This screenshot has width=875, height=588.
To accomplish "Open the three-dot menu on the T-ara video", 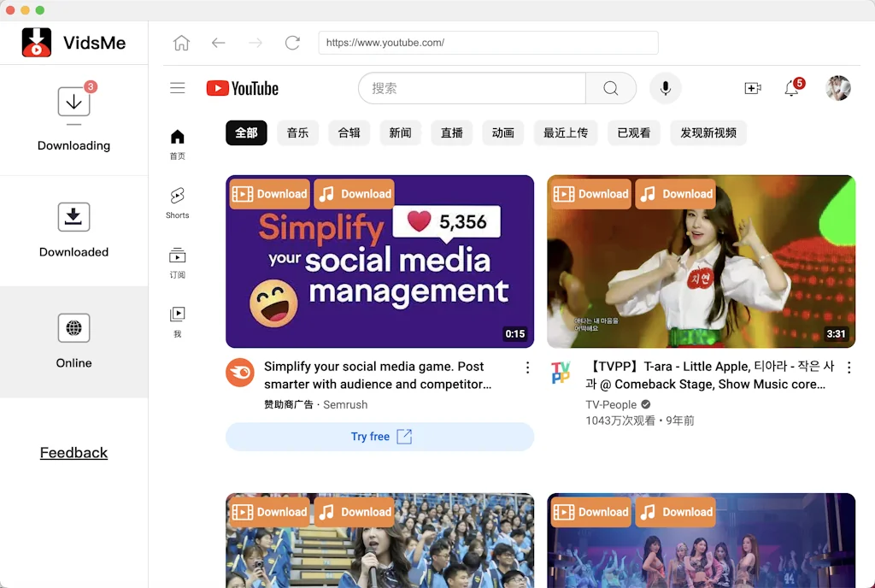I will (x=849, y=367).
